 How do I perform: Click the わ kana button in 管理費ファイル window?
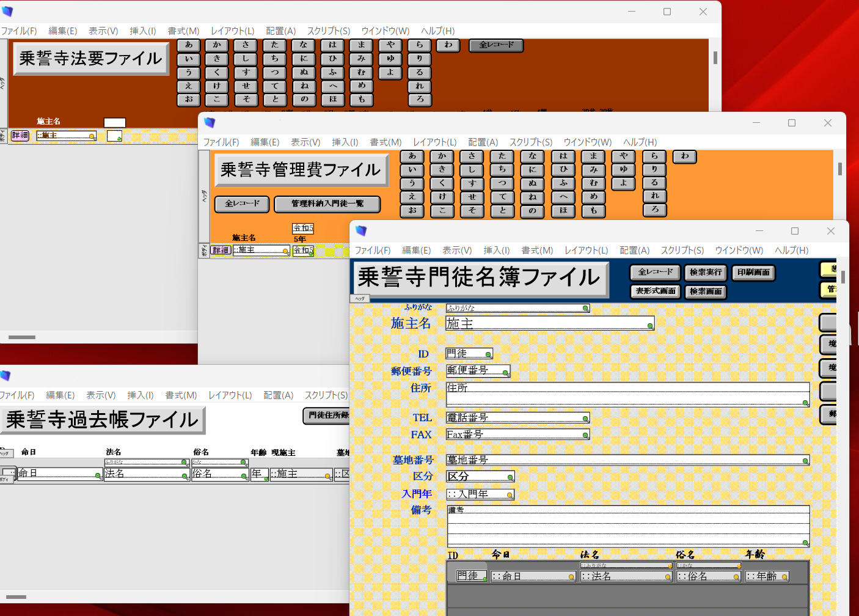click(x=685, y=156)
